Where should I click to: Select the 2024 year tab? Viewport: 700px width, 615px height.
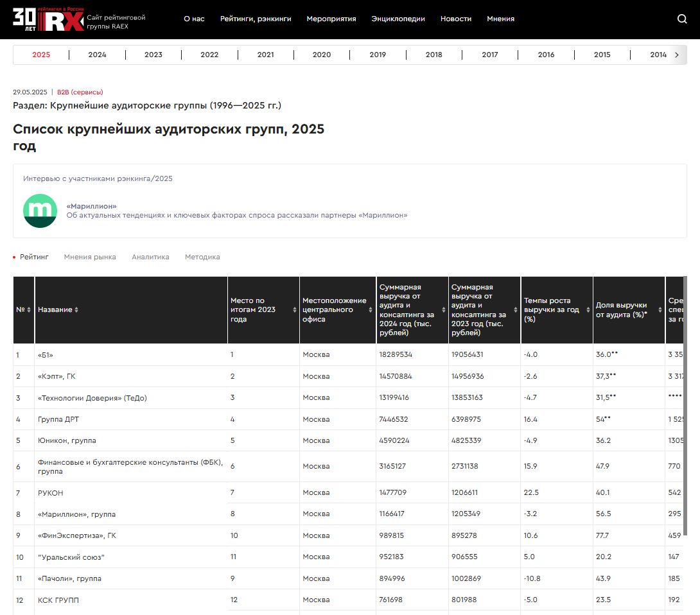[x=98, y=55]
